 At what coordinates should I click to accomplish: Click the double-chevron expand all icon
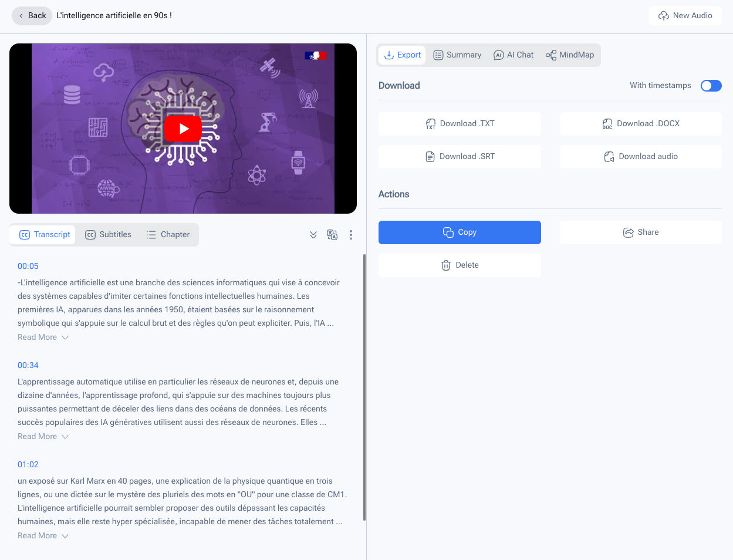click(313, 235)
